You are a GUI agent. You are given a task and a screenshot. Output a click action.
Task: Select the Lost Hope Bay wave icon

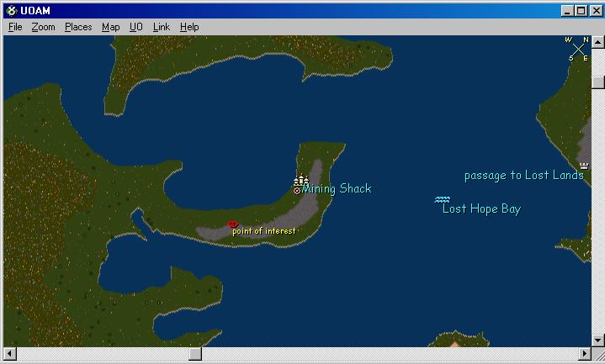tap(442, 199)
